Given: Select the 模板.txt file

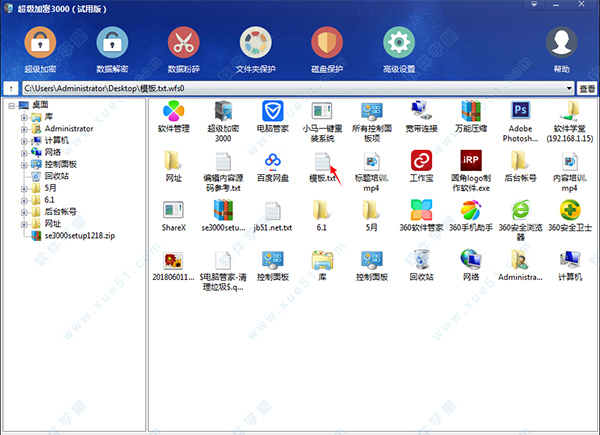Looking at the screenshot, I should tap(322, 163).
